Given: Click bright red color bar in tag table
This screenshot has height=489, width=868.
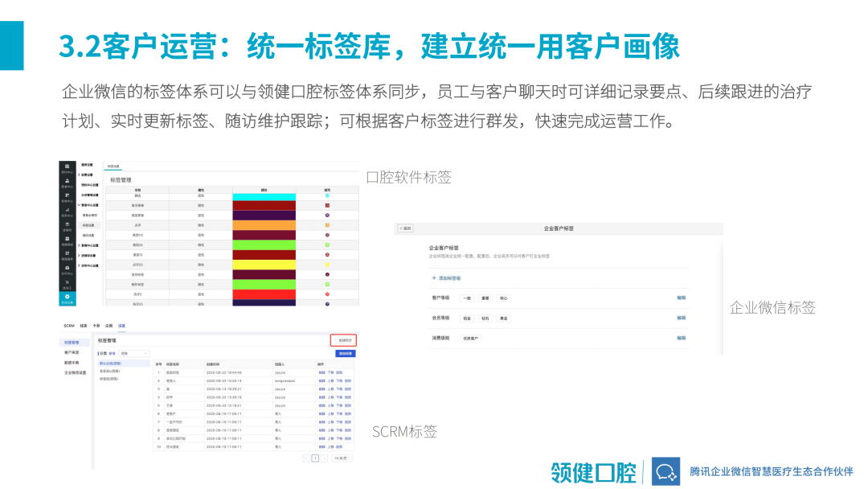Looking at the screenshot, I should coord(264,294).
